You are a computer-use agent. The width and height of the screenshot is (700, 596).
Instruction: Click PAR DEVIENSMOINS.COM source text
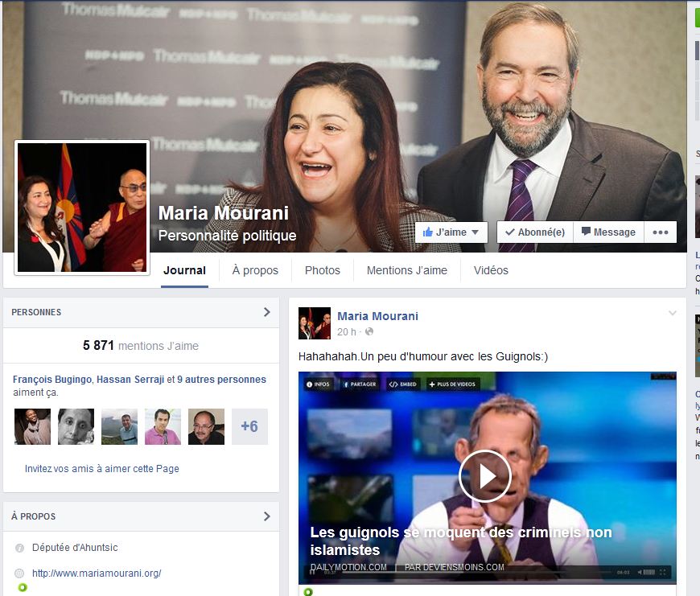tap(454, 567)
